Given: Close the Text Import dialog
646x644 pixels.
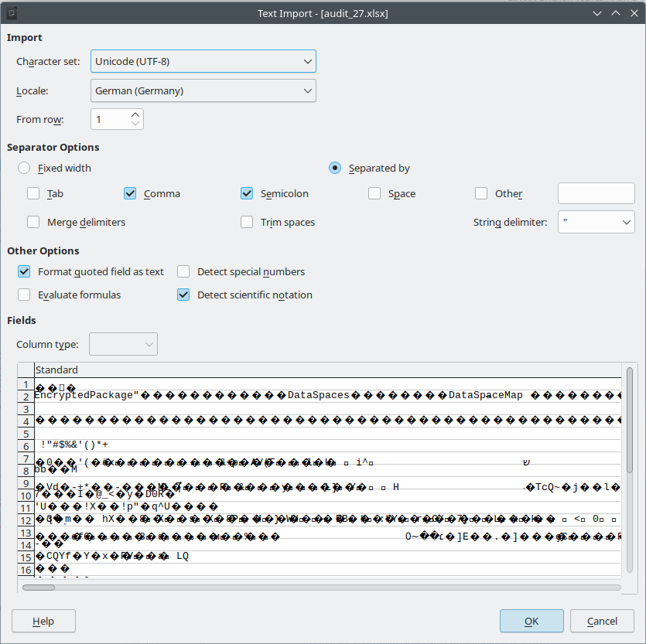Looking at the screenshot, I should tap(634, 14).
